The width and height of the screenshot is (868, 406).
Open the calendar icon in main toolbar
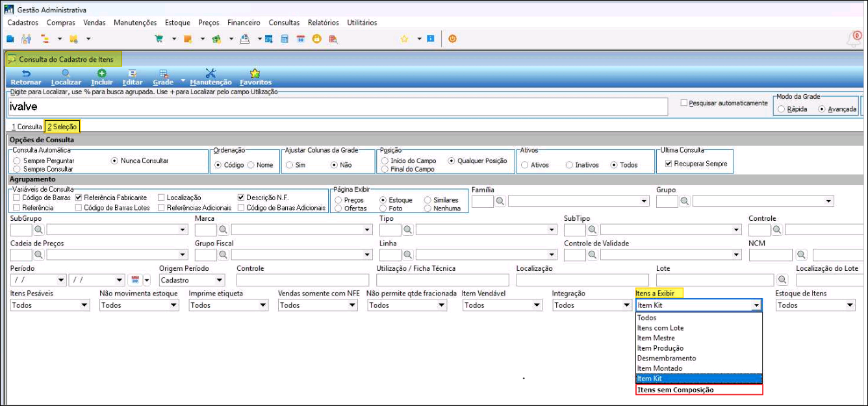(300, 39)
